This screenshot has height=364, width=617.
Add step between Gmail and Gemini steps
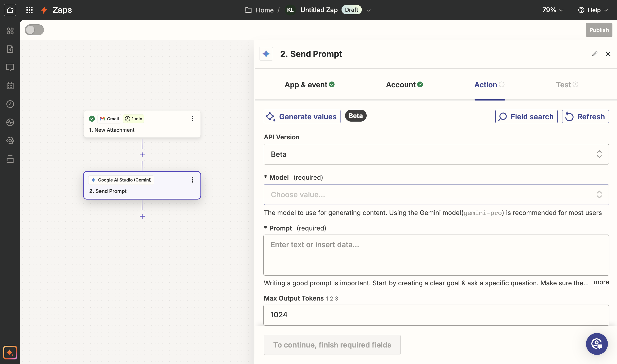pyautogui.click(x=142, y=155)
